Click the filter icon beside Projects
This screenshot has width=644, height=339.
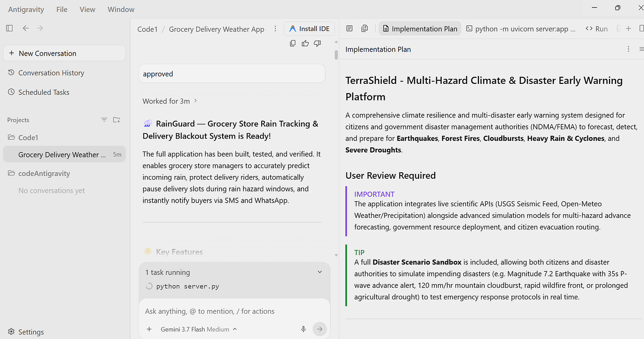104,120
